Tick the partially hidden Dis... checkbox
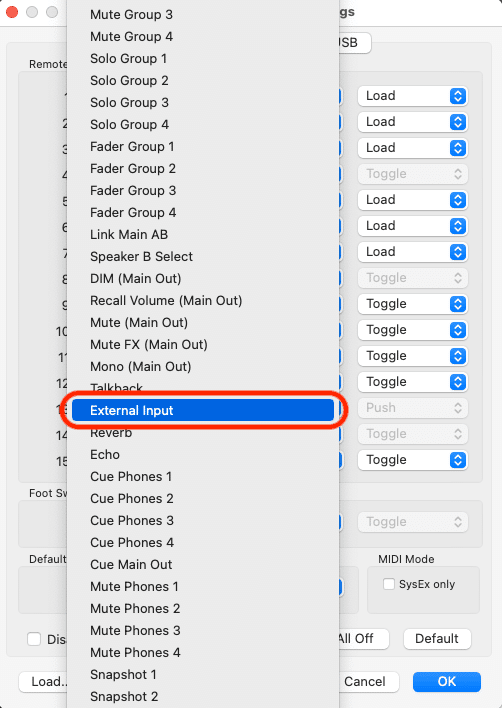Image resolution: width=502 pixels, height=708 pixels. click(x=34, y=639)
